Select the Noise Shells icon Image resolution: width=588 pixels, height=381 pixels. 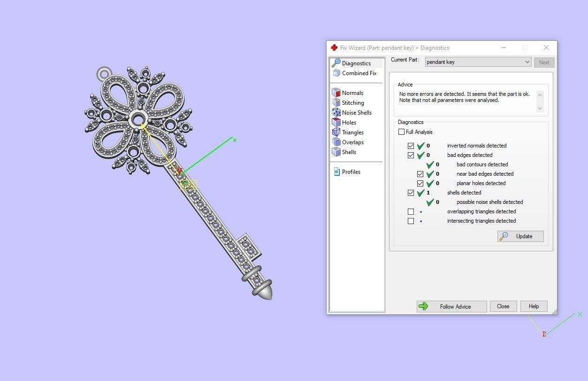336,113
